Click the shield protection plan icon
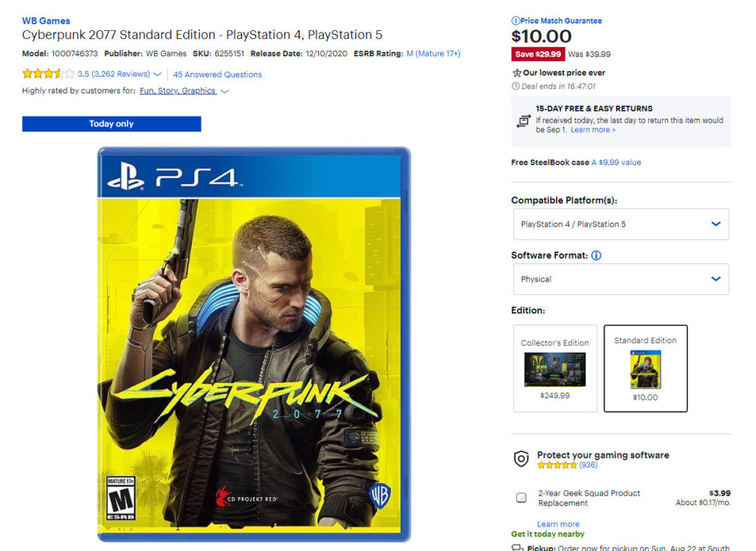The image size is (756, 551). click(x=521, y=459)
